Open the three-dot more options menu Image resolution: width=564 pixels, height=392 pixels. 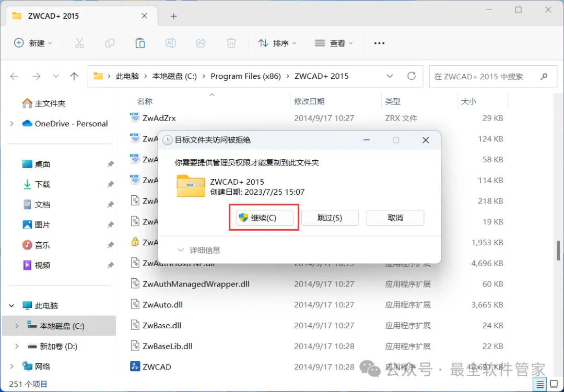379,43
